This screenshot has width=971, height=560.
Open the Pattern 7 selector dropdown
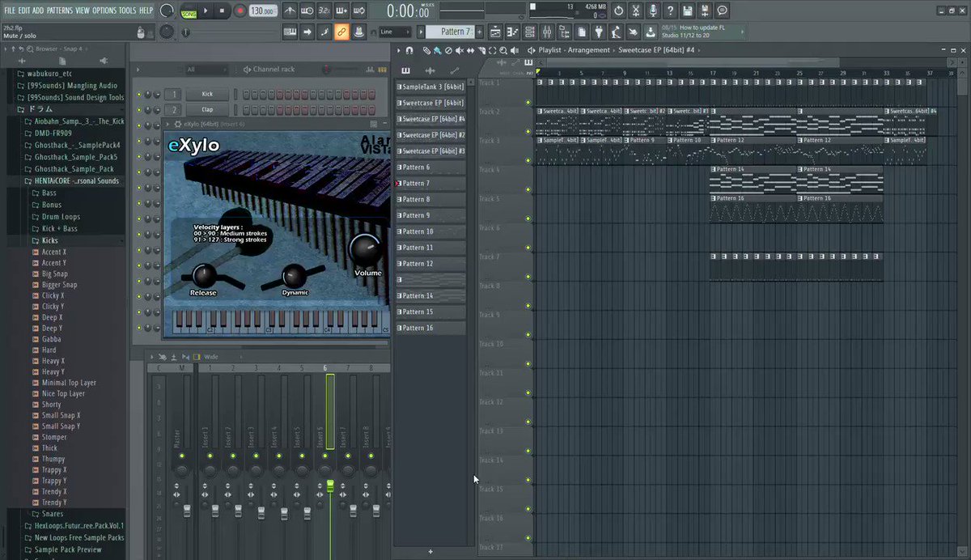[x=451, y=32]
